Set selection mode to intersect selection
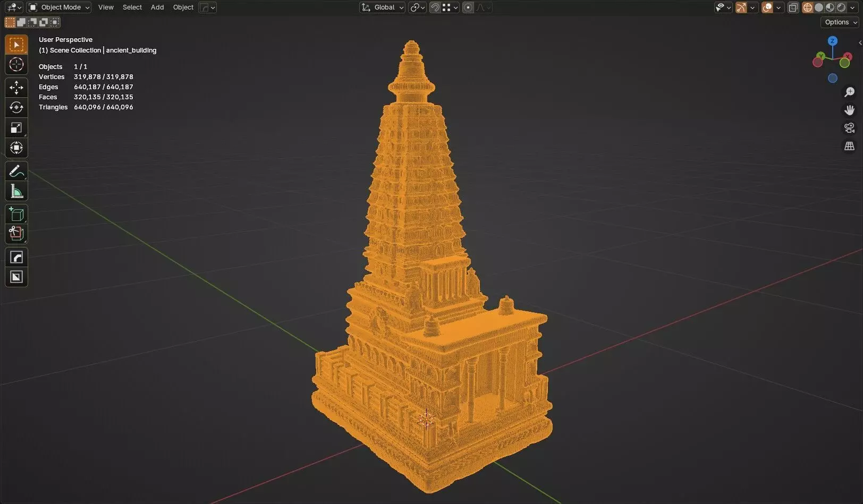The width and height of the screenshot is (863, 504). (55, 22)
